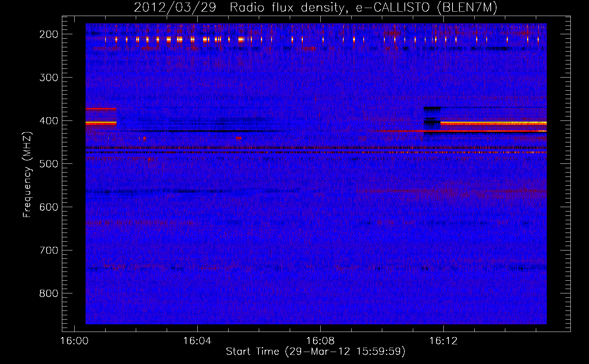Click the 800 frequency tick label
589x364 pixels.
[49, 294]
